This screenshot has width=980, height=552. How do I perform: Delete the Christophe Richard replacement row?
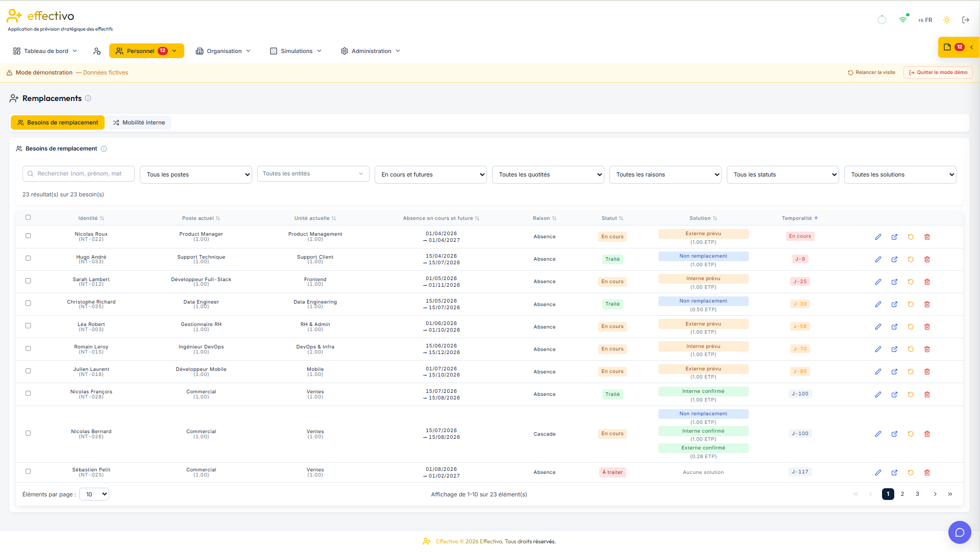(x=927, y=304)
